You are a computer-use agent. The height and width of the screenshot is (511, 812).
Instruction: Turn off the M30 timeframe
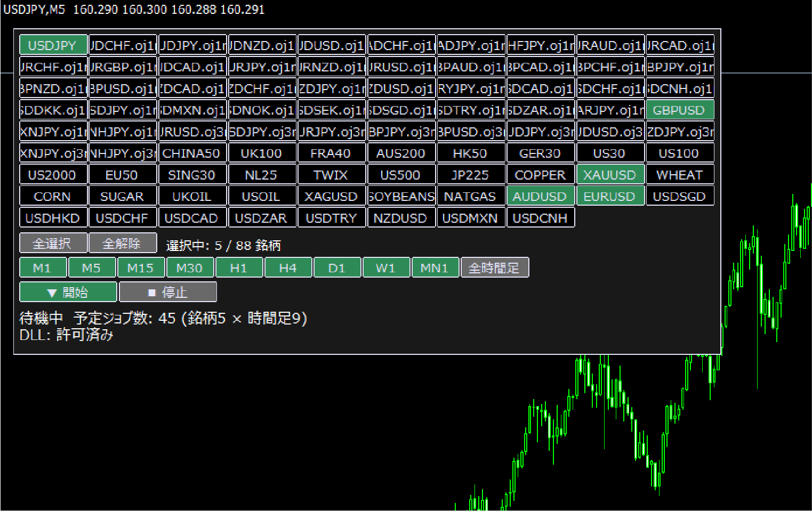point(190,267)
